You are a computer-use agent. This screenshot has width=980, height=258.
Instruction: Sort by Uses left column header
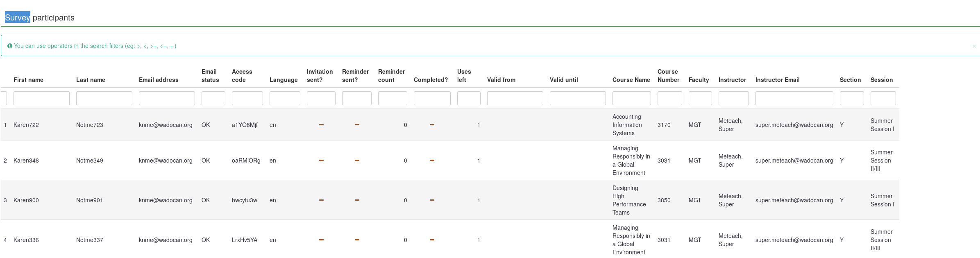464,76
